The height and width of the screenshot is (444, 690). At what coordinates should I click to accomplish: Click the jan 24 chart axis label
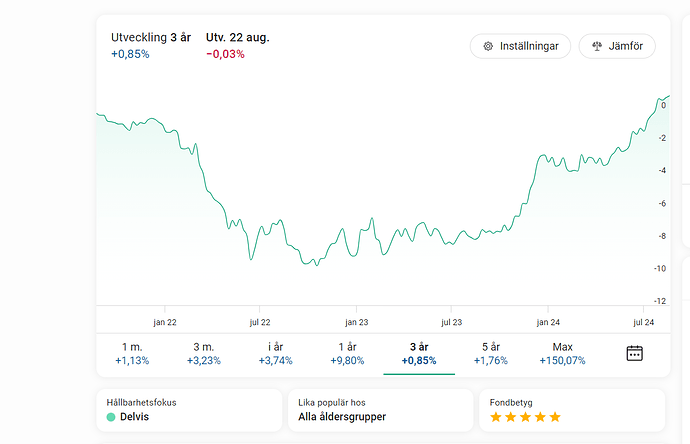[547, 322]
